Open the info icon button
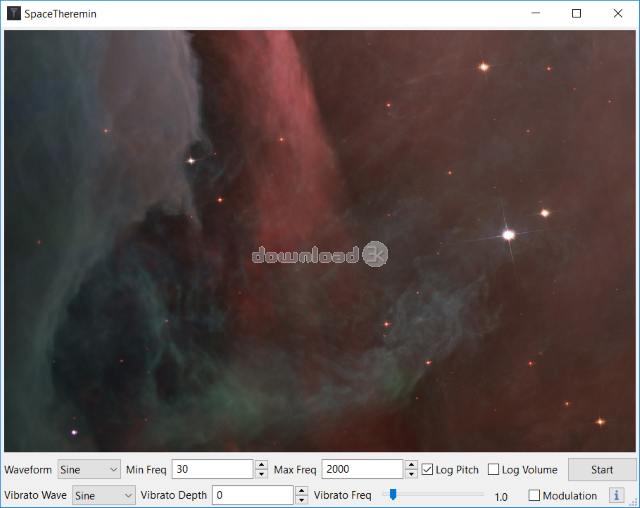Image resolution: width=640 pixels, height=508 pixels. point(617,495)
